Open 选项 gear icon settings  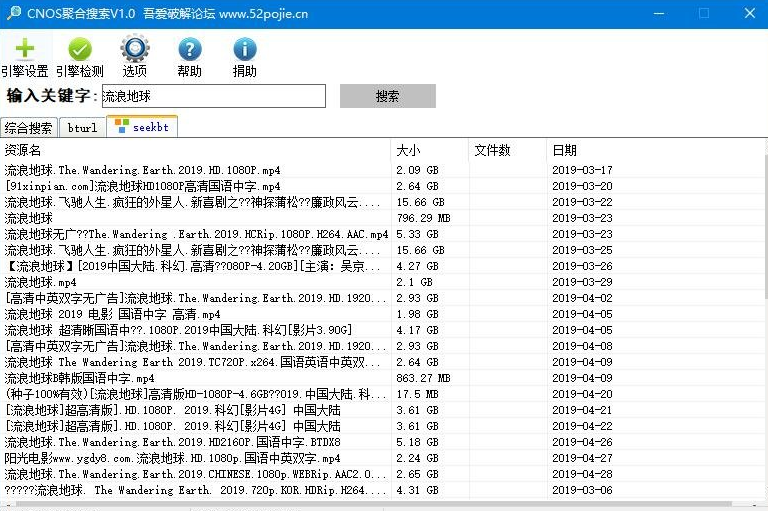[x=135, y=50]
